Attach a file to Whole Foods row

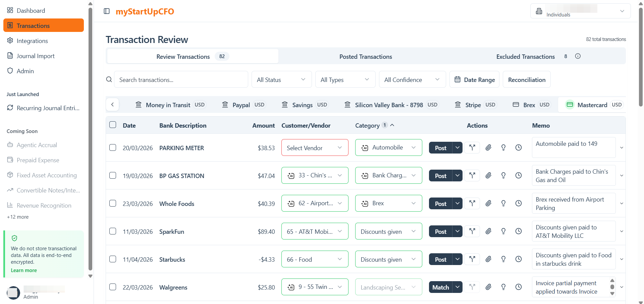488,203
